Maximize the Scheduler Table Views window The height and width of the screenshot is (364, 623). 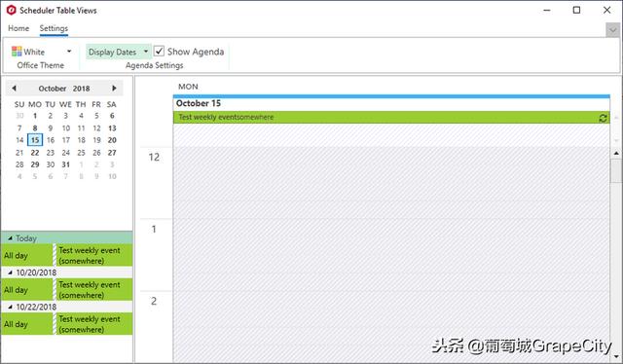576,10
